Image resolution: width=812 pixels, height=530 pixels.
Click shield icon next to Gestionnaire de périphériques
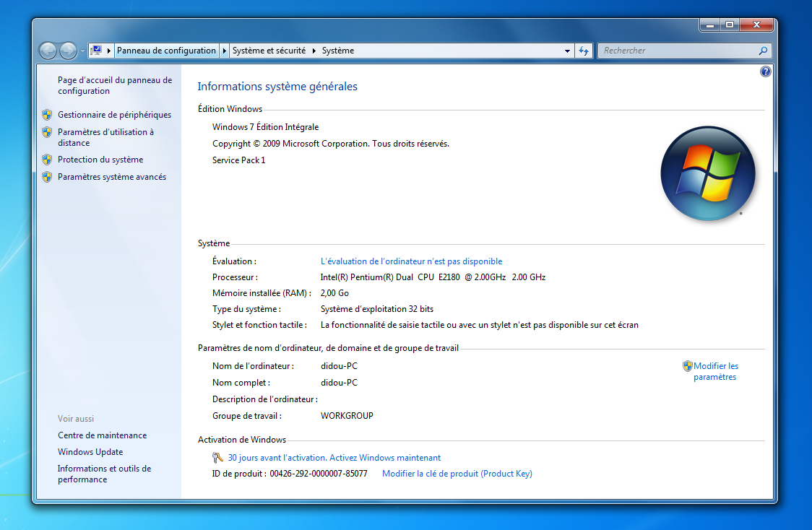pos(47,114)
